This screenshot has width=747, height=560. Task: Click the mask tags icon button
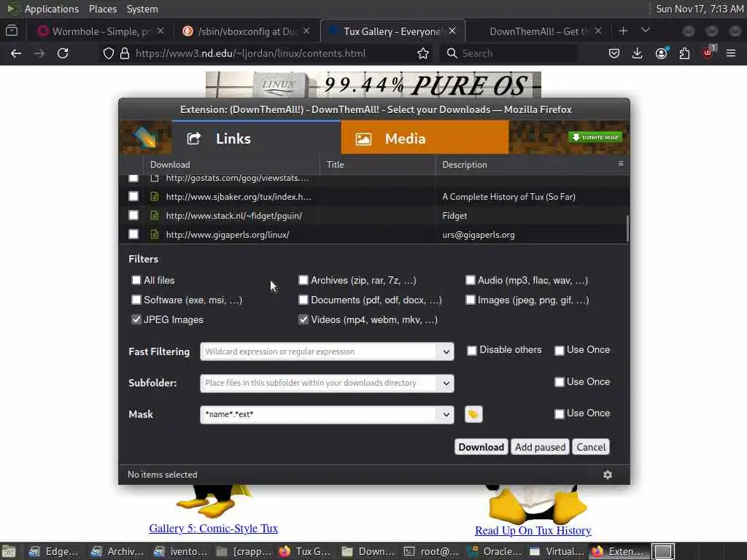473,414
